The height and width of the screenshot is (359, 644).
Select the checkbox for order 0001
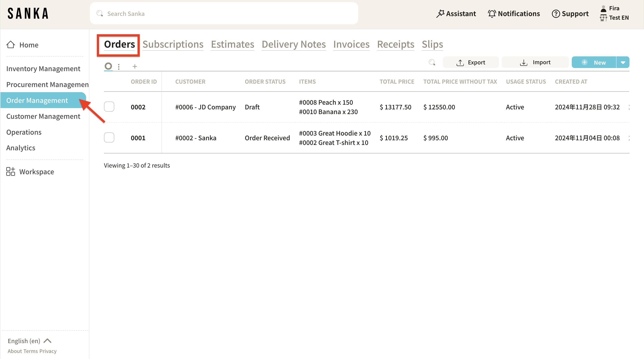[109, 138]
